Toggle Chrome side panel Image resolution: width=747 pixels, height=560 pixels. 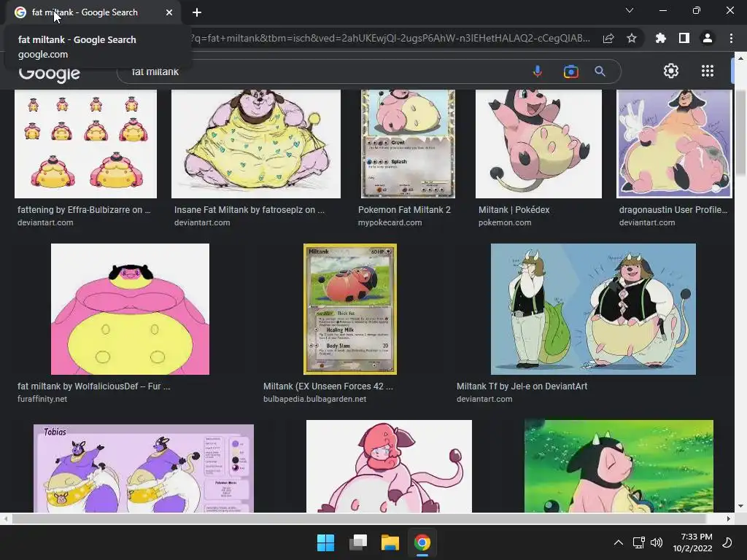pyautogui.click(x=684, y=38)
